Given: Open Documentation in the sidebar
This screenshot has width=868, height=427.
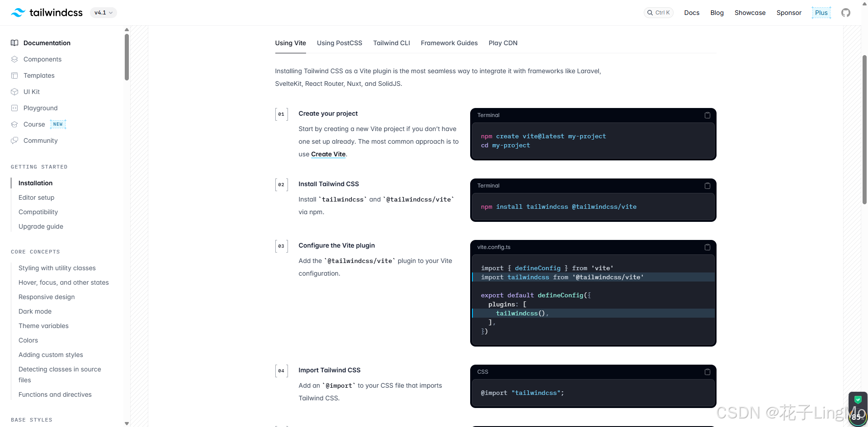Looking at the screenshot, I should click(47, 43).
